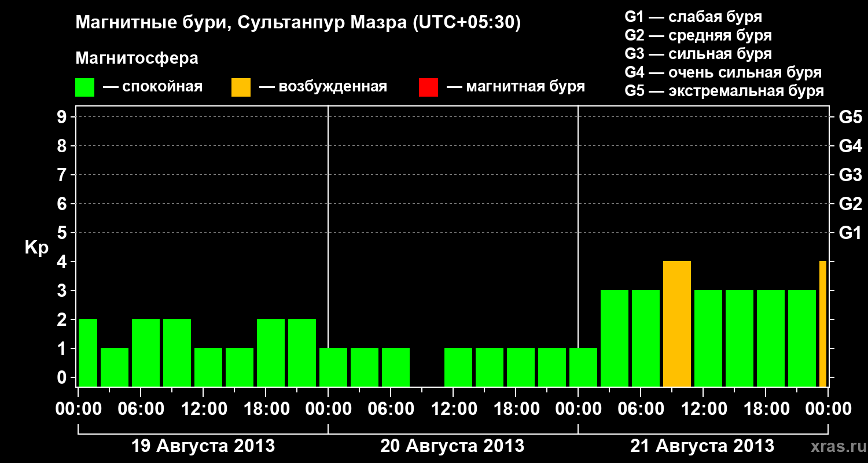Click the green bar above 12:00 on 20 Августа
868x463 pixels.
point(458,368)
